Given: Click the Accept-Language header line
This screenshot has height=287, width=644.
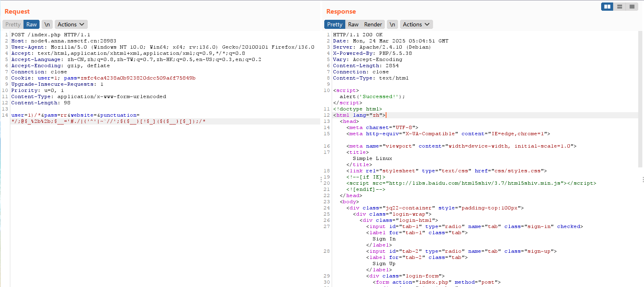Looking at the screenshot, I should [x=136, y=59].
